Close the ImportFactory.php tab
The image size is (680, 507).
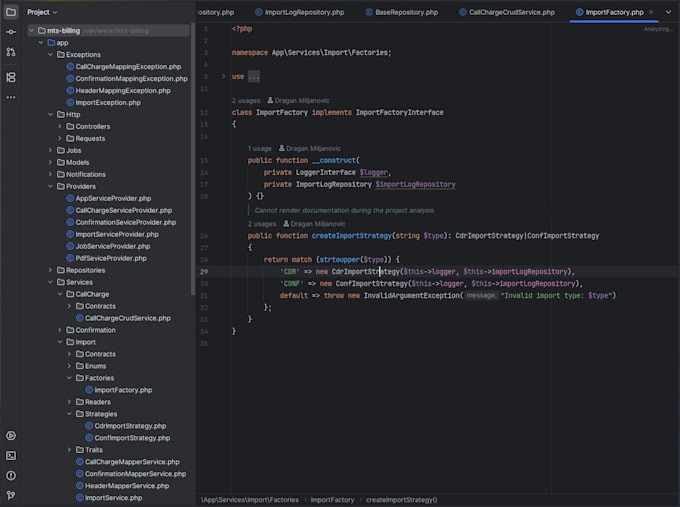[651, 12]
